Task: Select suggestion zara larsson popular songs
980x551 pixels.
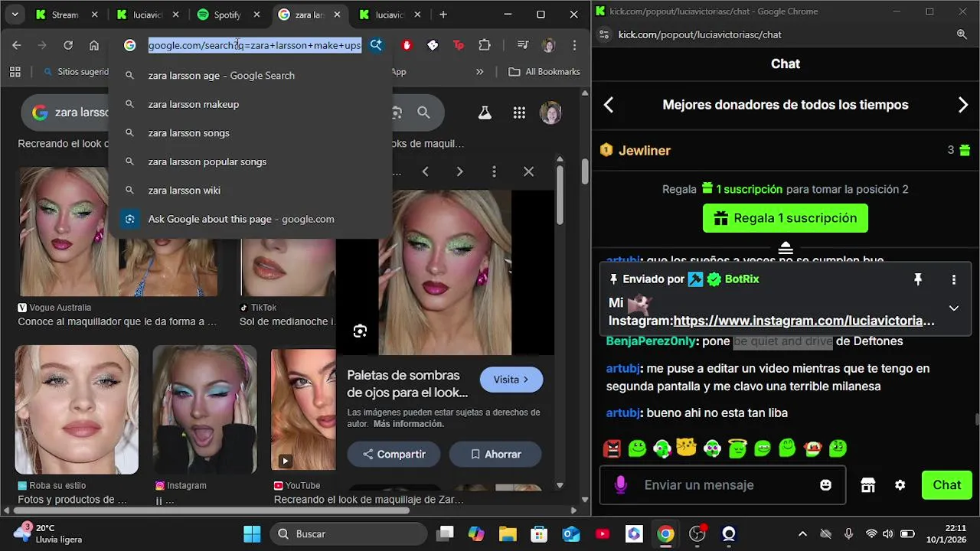Action: [250, 161]
